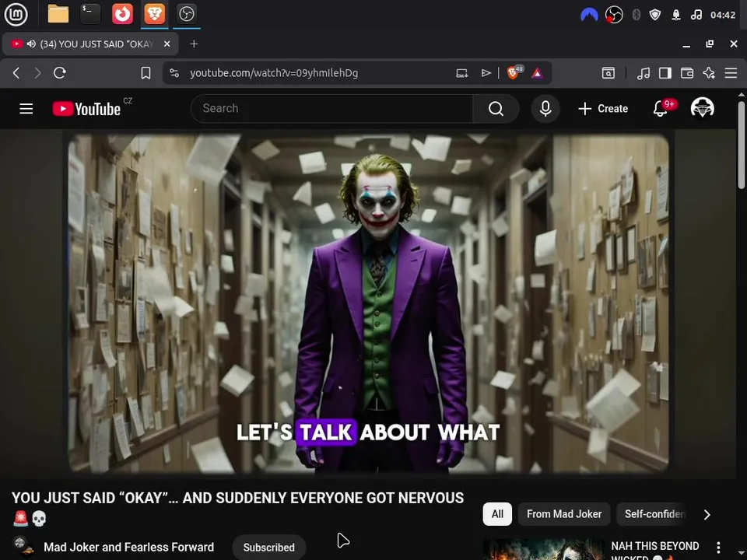Open NordVPN tray icon
Image resolution: width=747 pixels, height=560 pixels.
(589, 15)
